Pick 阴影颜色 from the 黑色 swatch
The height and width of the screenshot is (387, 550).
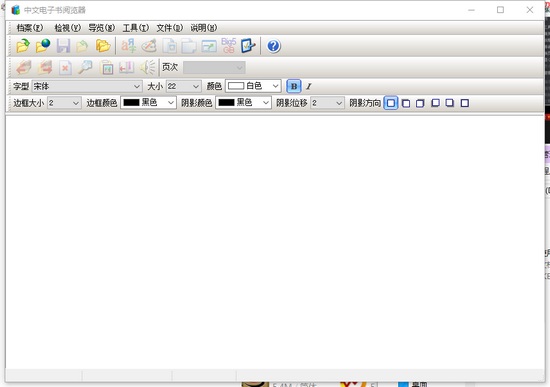point(243,103)
